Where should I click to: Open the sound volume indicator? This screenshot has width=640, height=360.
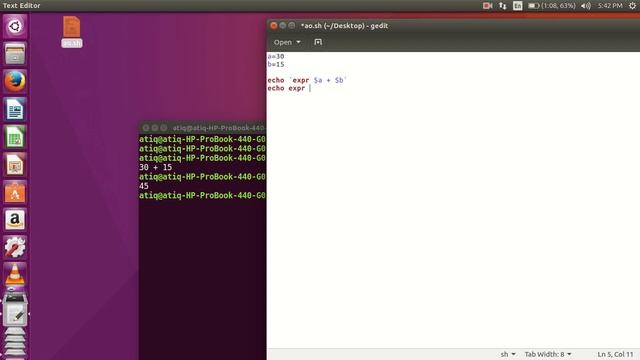(x=586, y=6)
